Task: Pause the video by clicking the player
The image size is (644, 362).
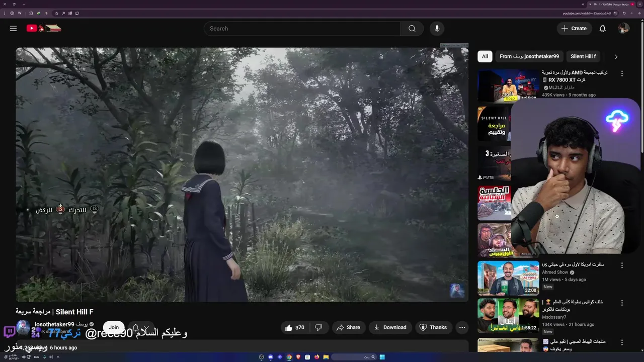Action: coord(242,174)
